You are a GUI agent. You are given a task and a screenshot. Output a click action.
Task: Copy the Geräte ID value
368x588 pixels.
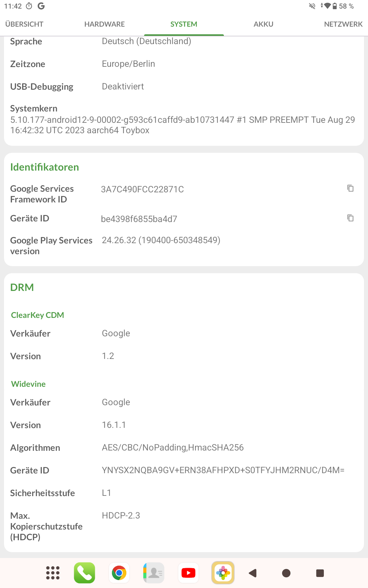[x=350, y=218]
